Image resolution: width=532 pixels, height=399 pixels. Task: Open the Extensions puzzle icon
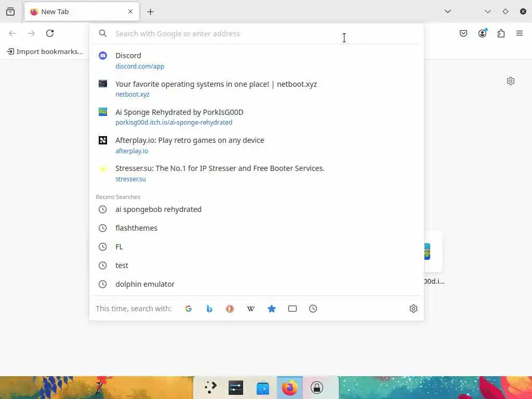pyautogui.click(x=501, y=33)
